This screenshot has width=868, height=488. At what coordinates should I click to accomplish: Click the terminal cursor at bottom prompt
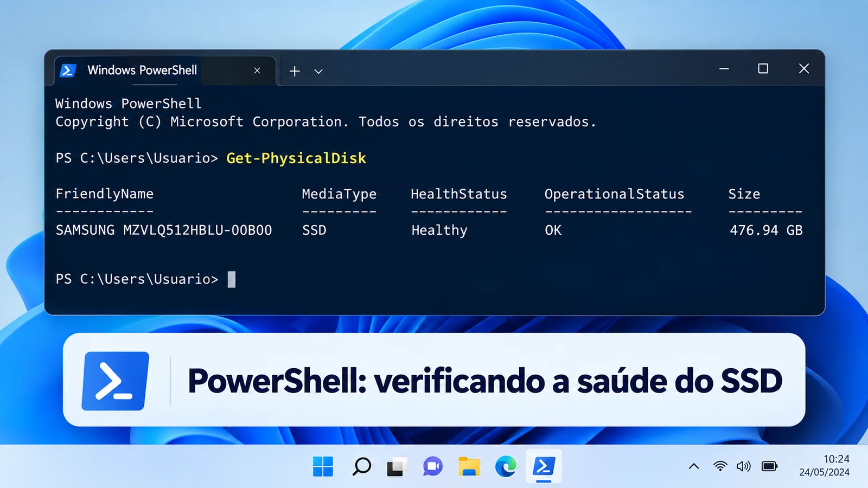coord(232,279)
